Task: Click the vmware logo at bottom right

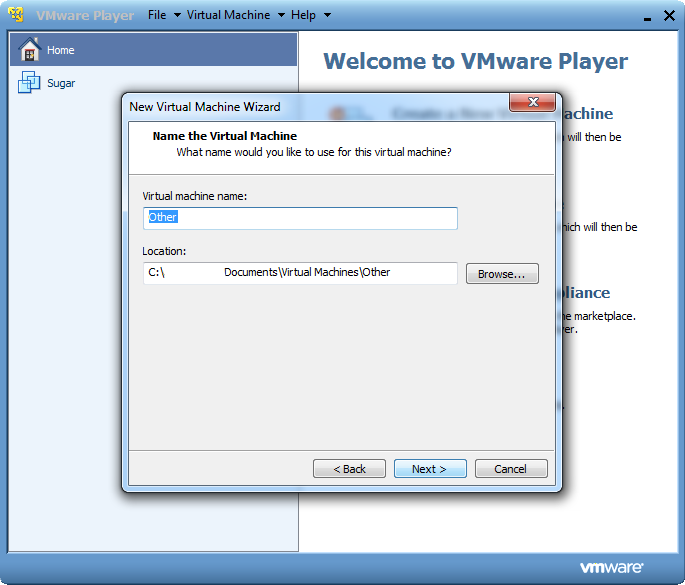Action: (611, 567)
